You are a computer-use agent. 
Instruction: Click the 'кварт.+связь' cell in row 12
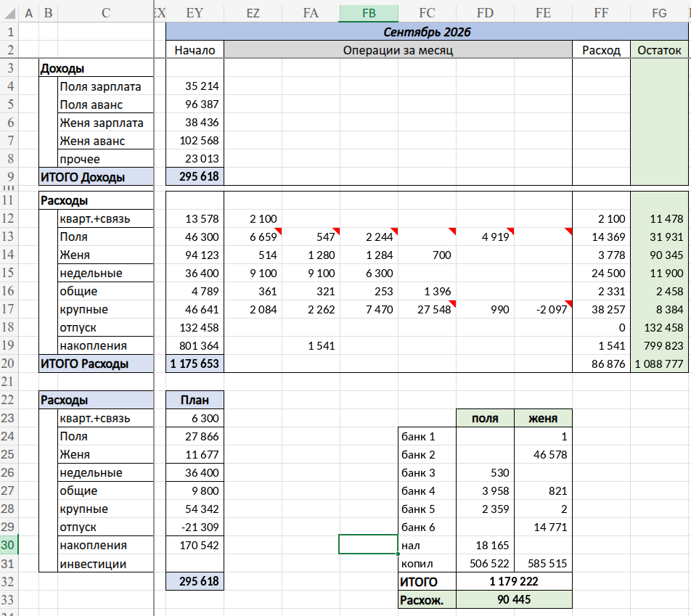pos(106,218)
